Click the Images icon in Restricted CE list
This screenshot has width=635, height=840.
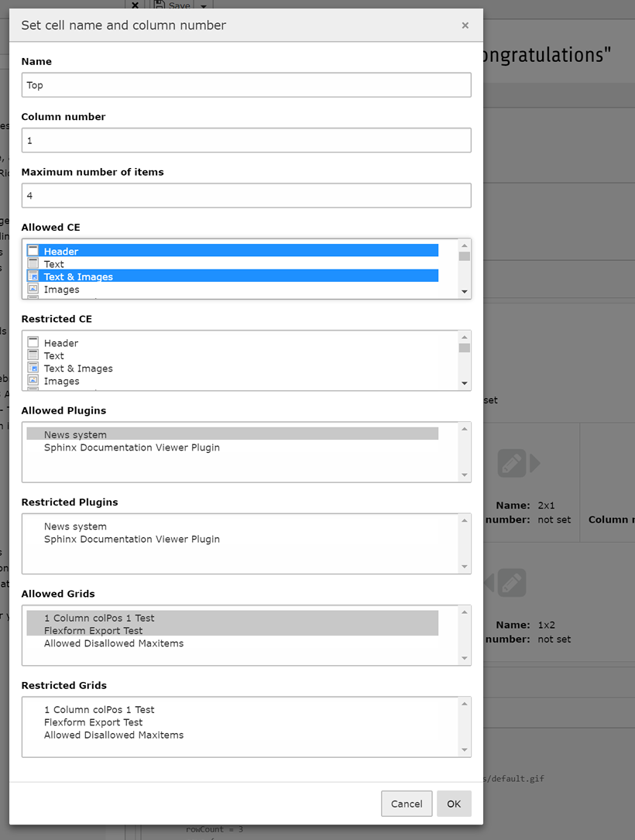33,381
